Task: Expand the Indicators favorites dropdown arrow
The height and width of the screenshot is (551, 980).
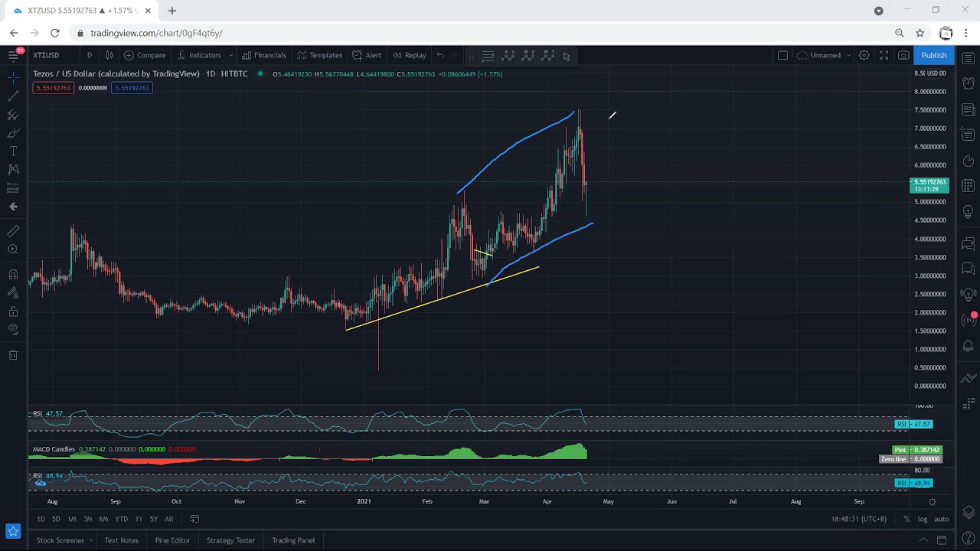Action: tap(230, 55)
